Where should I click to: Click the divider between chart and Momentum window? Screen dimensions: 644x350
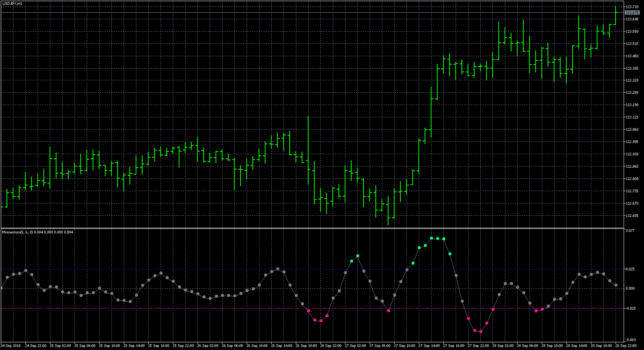[307, 228]
